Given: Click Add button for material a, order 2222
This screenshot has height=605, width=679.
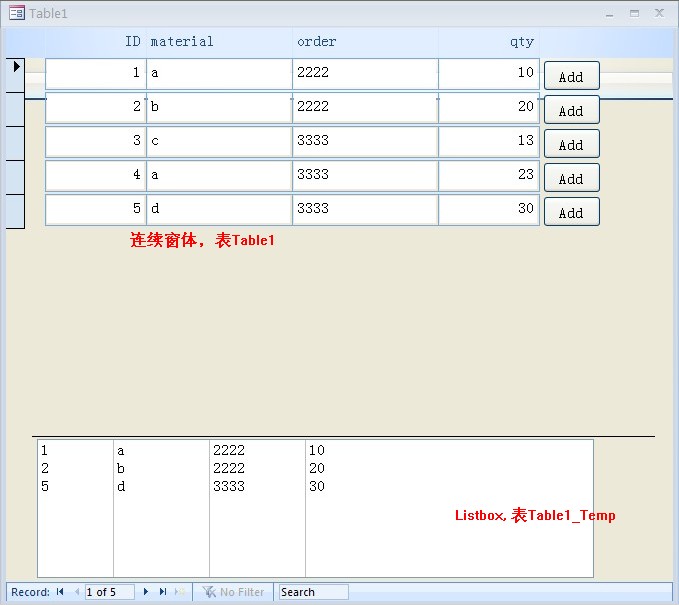Looking at the screenshot, I should [571, 77].
